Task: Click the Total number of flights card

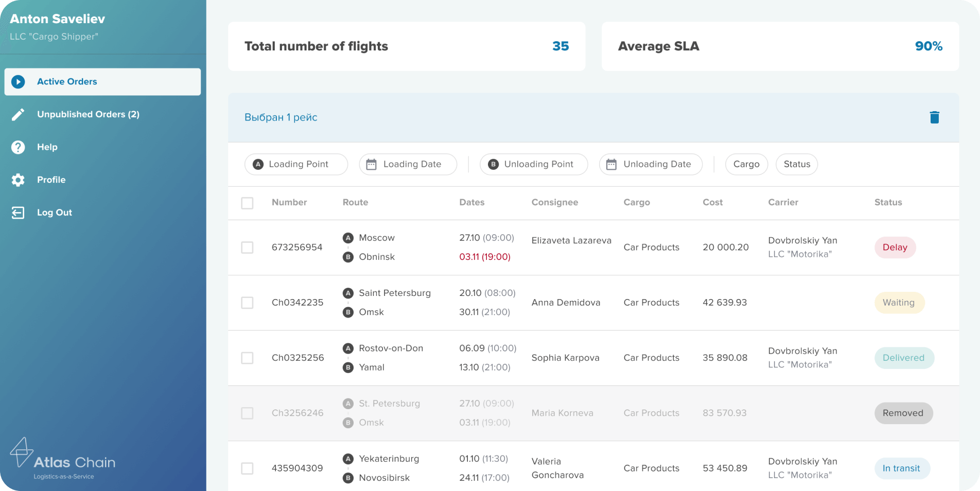Action: [x=407, y=46]
